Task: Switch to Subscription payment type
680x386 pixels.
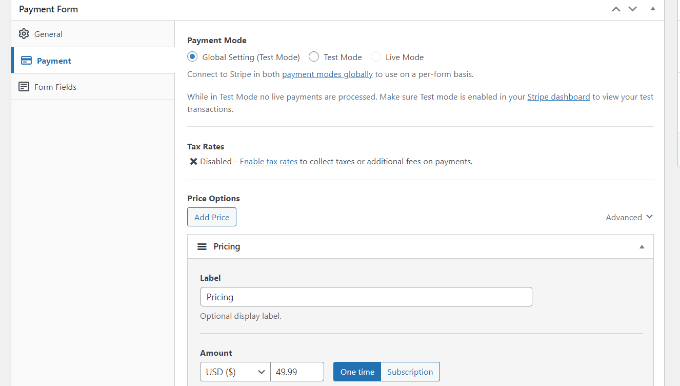Action: (x=410, y=372)
